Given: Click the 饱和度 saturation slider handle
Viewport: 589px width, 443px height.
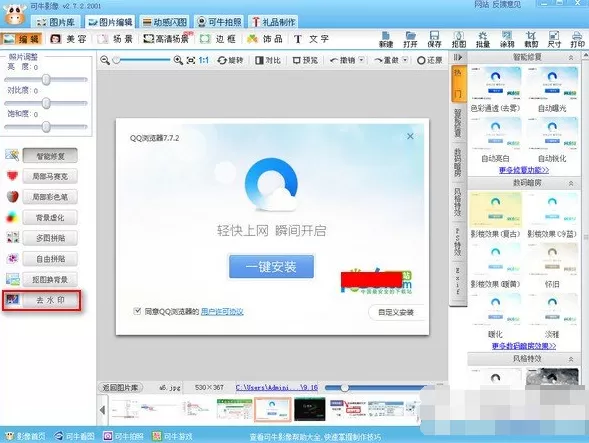Looking at the screenshot, I should [46, 126].
